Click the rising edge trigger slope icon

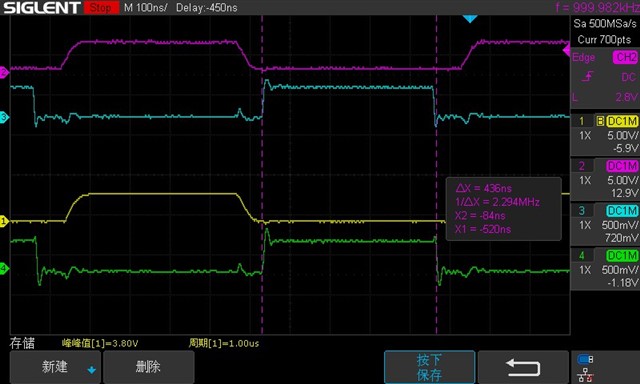(588, 76)
